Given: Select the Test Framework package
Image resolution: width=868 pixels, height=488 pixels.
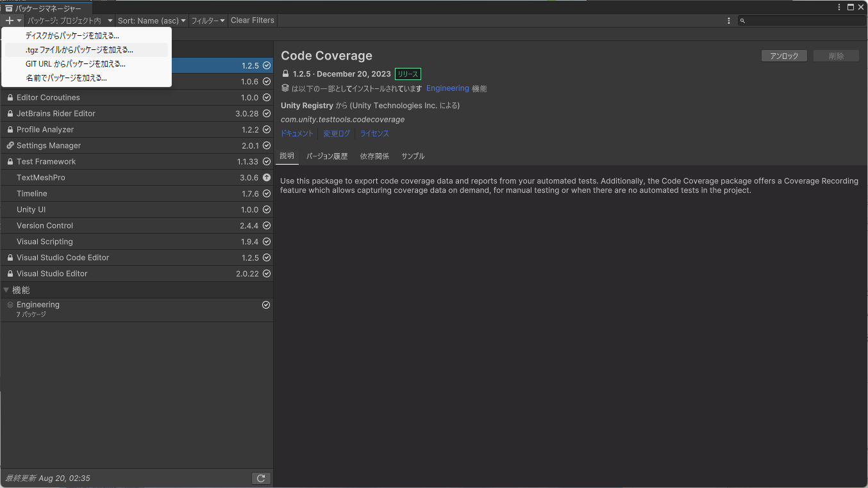Looking at the screenshot, I should [x=137, y=161].
